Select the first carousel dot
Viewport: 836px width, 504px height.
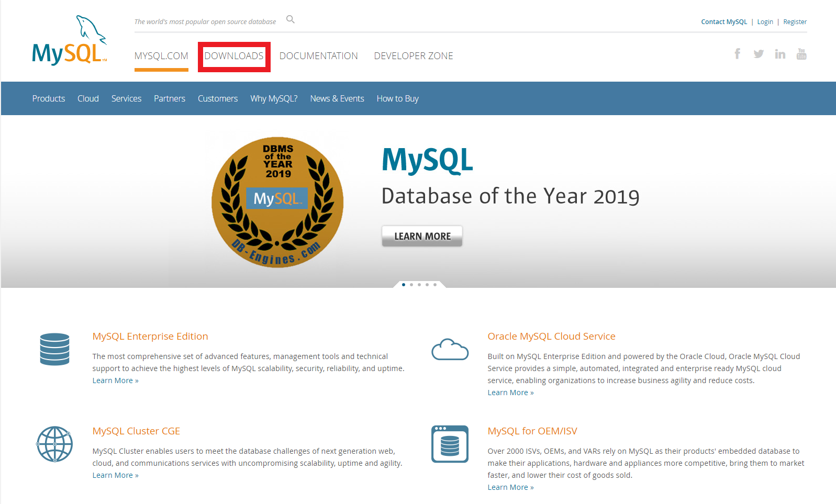(x=404, y=285)
